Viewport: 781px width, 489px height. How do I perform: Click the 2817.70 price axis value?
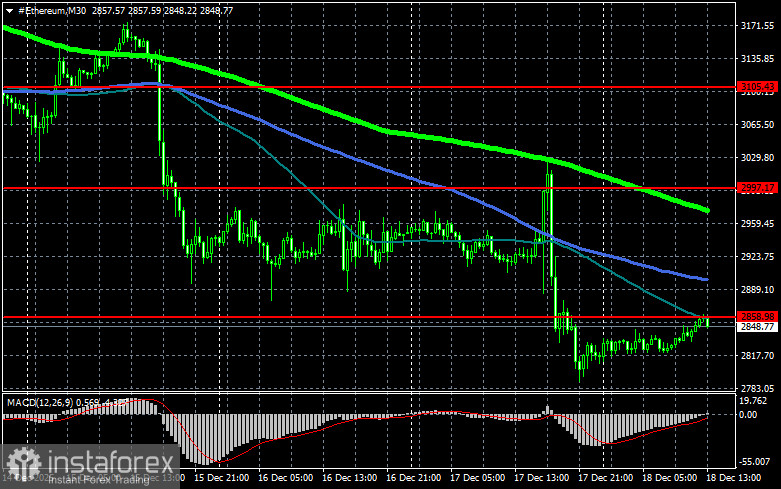(758, 356)
